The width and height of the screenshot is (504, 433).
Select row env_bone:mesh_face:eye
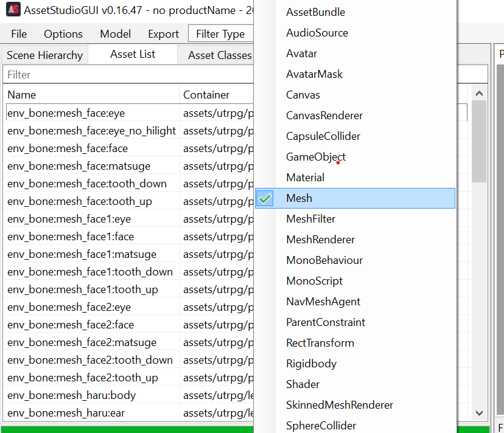128,113
